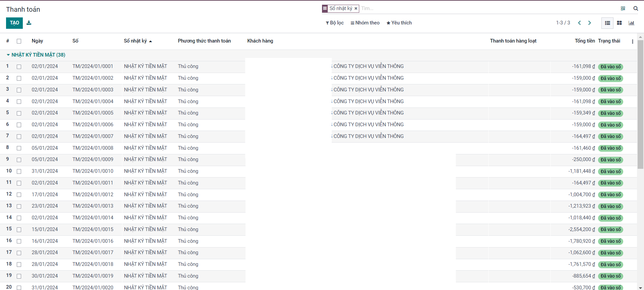Switch to graph chart view

(631, 23)
